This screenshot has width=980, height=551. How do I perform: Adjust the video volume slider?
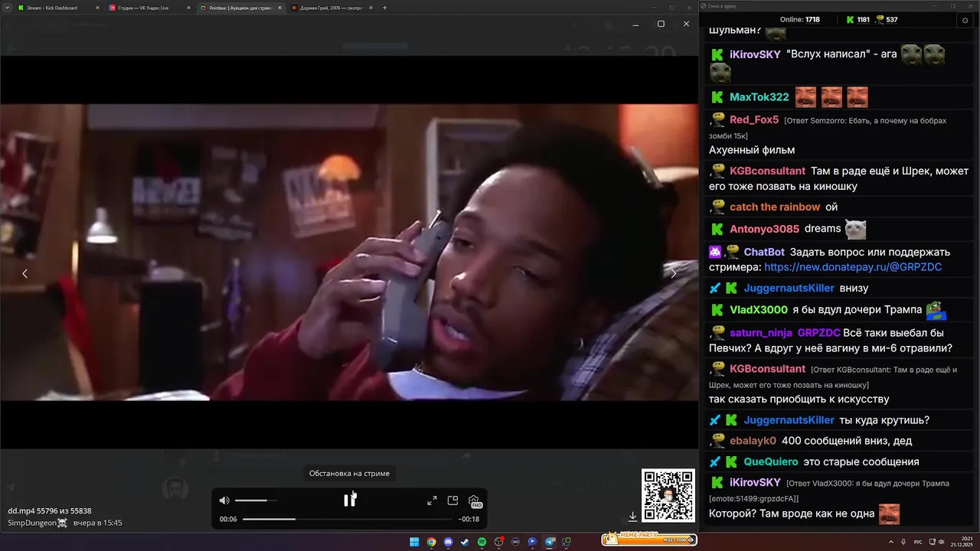256,500
